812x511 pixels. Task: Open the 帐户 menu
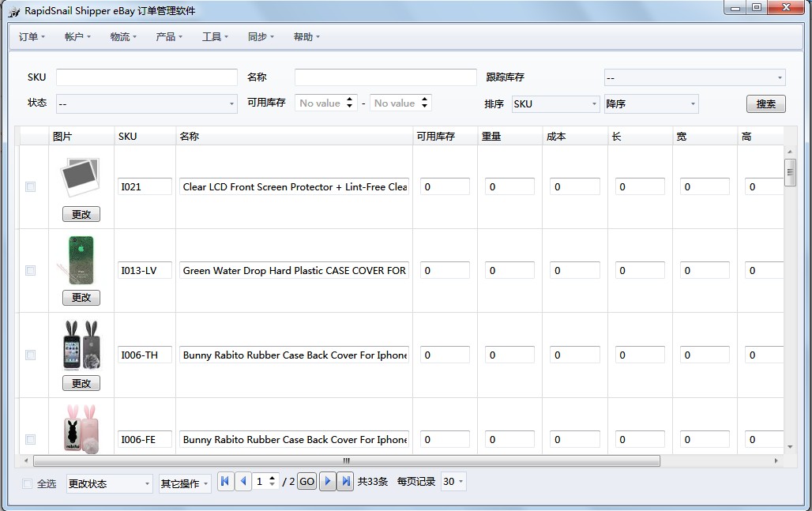pyautogui.click(x=77, y=37)
